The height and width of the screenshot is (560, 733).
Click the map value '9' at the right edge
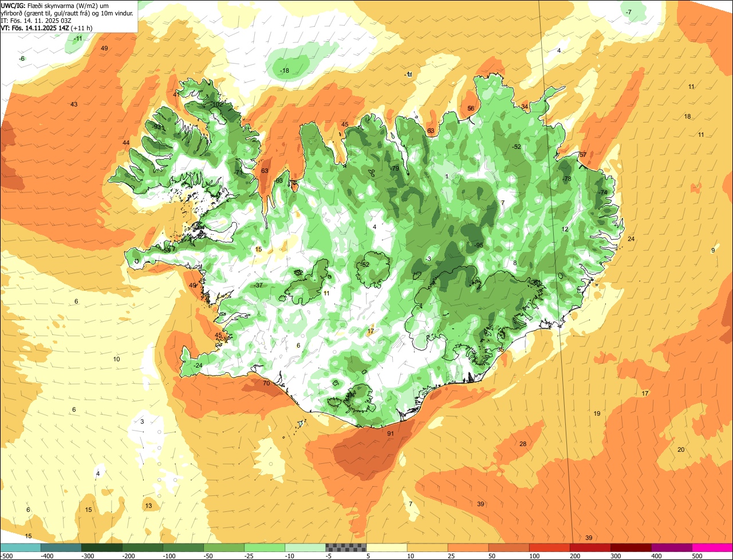pyautogui.click(x=713, y=250)
